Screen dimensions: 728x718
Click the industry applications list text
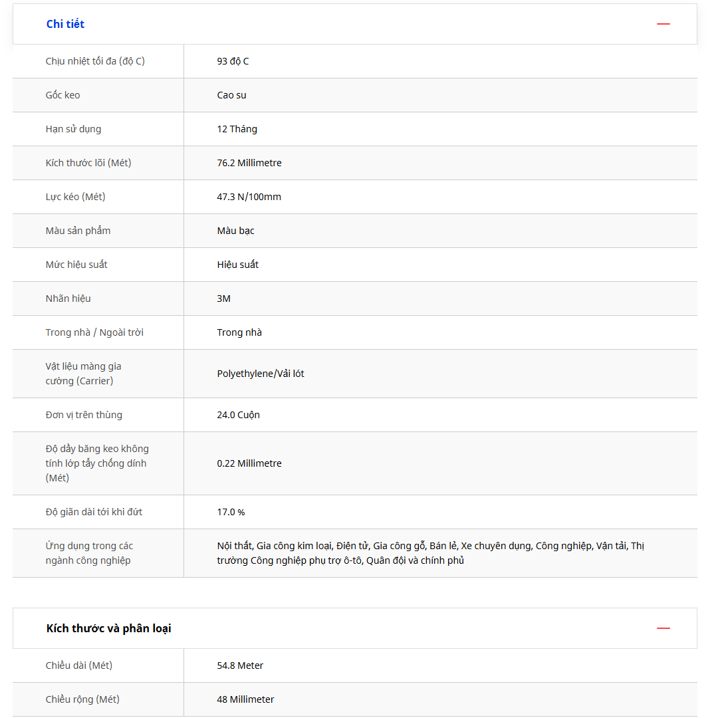(430, 553)
